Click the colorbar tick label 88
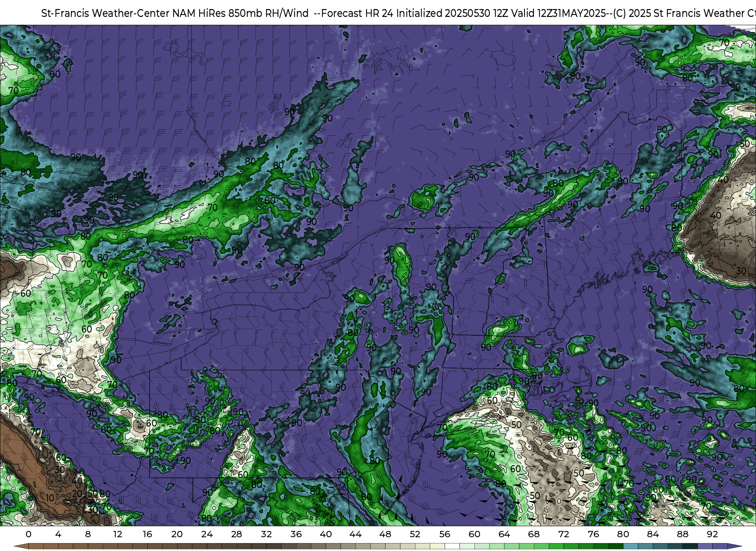The height and width of the screenshot is (551, 756). 682,534
